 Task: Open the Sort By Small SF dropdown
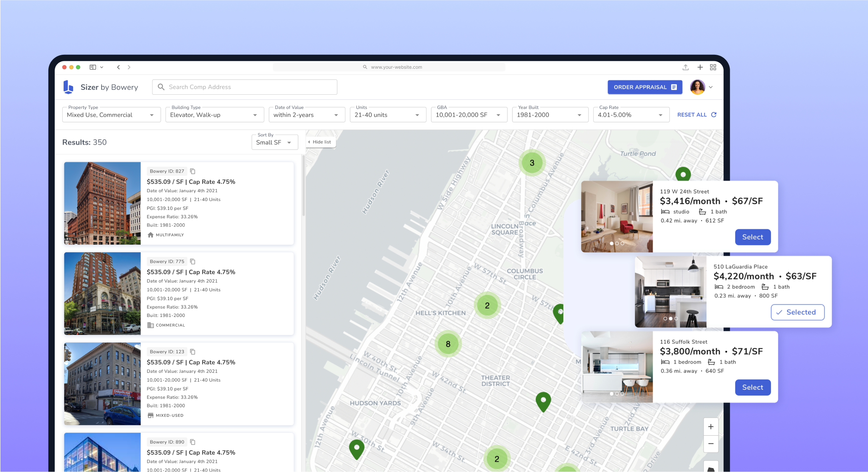point(275,142)
